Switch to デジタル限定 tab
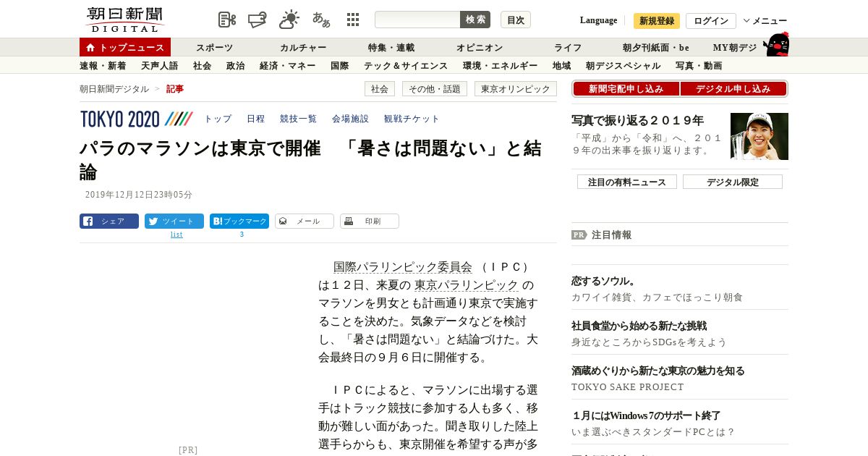This screenshot has height=456, width=868. click(733, 182)
